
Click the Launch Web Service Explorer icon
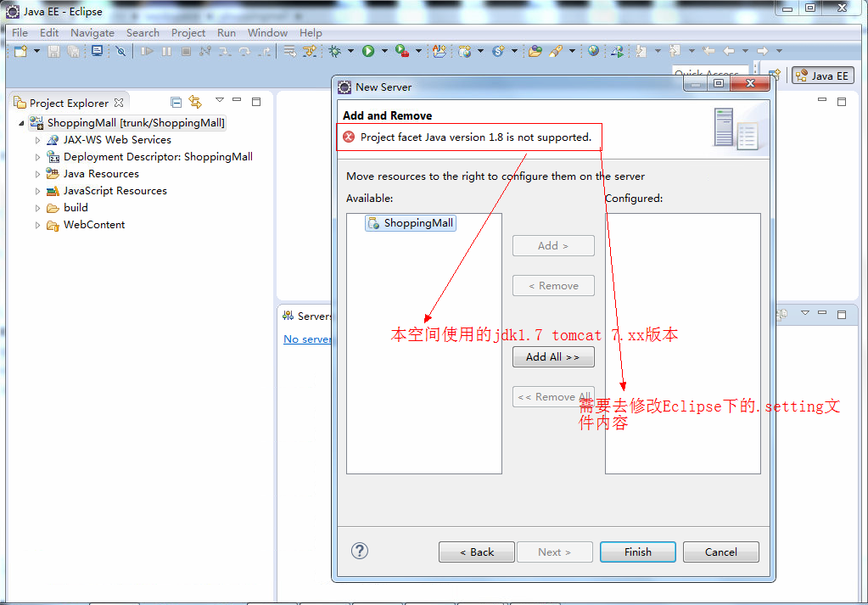617,52
